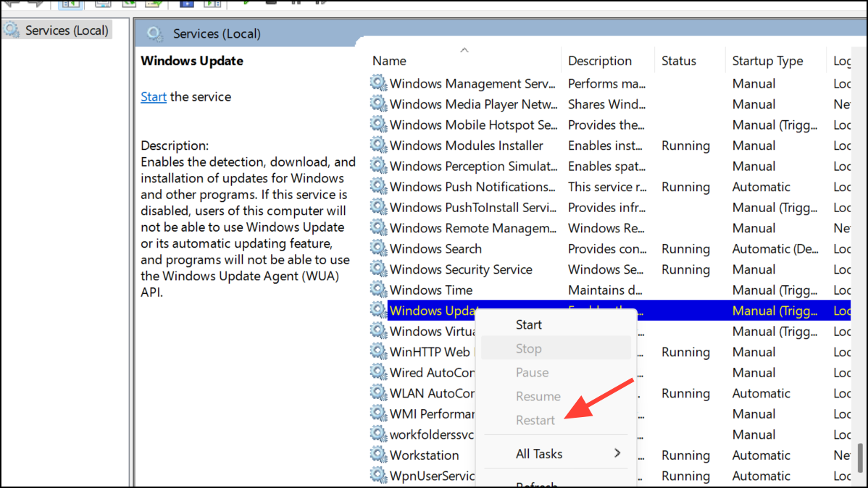
Task: Click the vertical scrollbar thumb of services list
Action: (860, 457)
